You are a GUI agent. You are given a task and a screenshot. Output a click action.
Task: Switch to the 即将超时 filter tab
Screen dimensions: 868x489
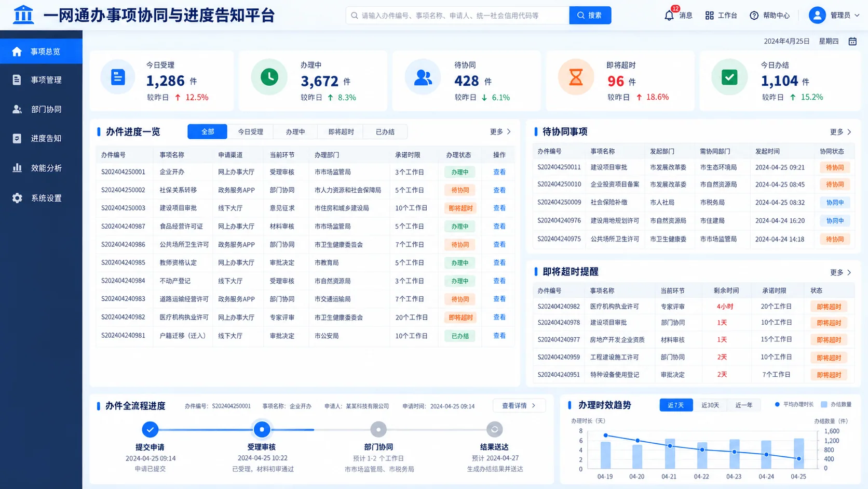(x=341, y=131)
